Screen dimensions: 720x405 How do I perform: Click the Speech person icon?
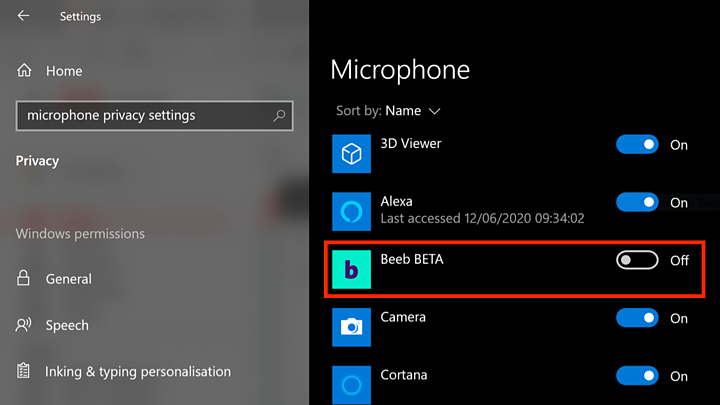tap(23, 325)
